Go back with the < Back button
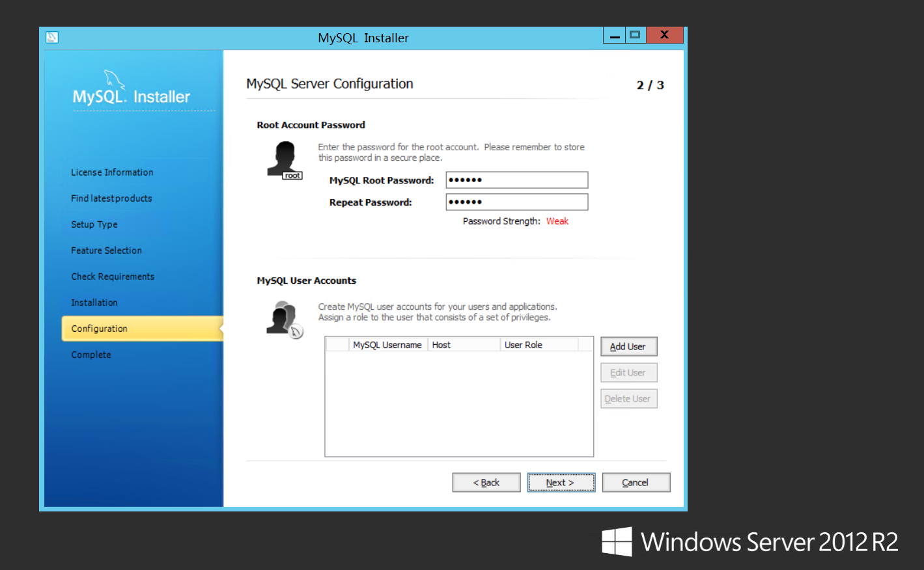The image size is (924, 570). 486,483
